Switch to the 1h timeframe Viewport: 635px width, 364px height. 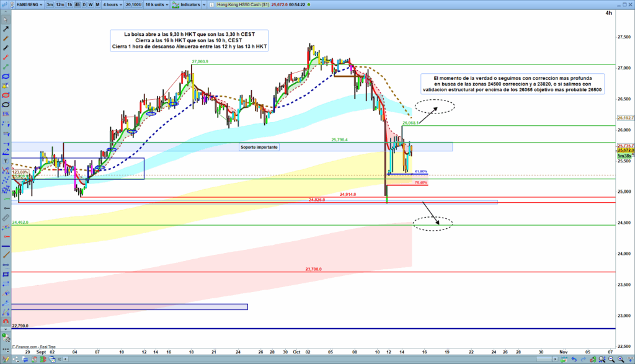(x=68, y=5)
